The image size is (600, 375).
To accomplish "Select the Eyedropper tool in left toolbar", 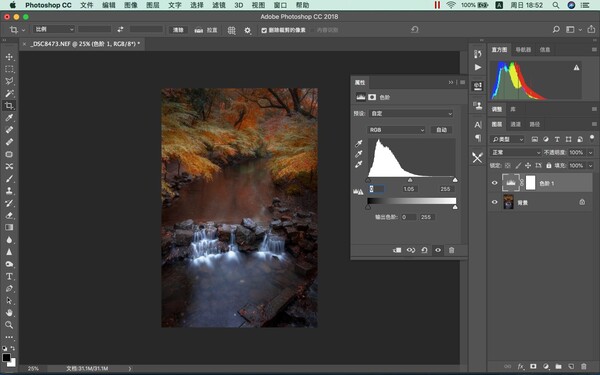I will click(x=9, y=117).
